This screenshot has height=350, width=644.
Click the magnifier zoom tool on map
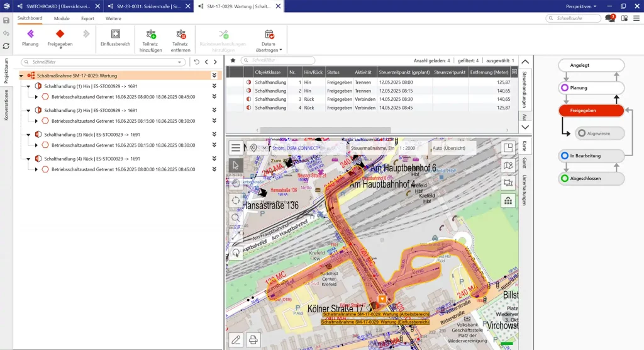pos(236,218)
